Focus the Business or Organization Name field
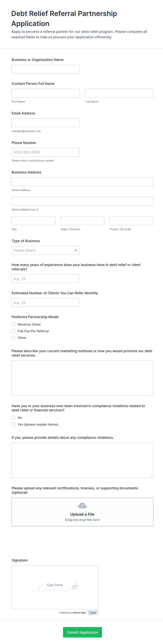This screenshot has height=644, width=163. [x=45, y=69]
